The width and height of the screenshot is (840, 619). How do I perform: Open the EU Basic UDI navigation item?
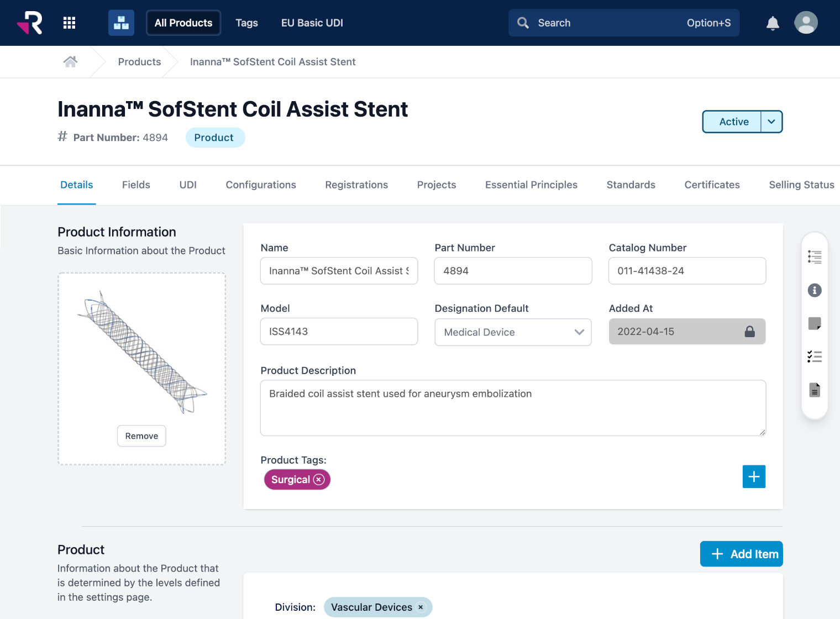(x=312, y=23)
